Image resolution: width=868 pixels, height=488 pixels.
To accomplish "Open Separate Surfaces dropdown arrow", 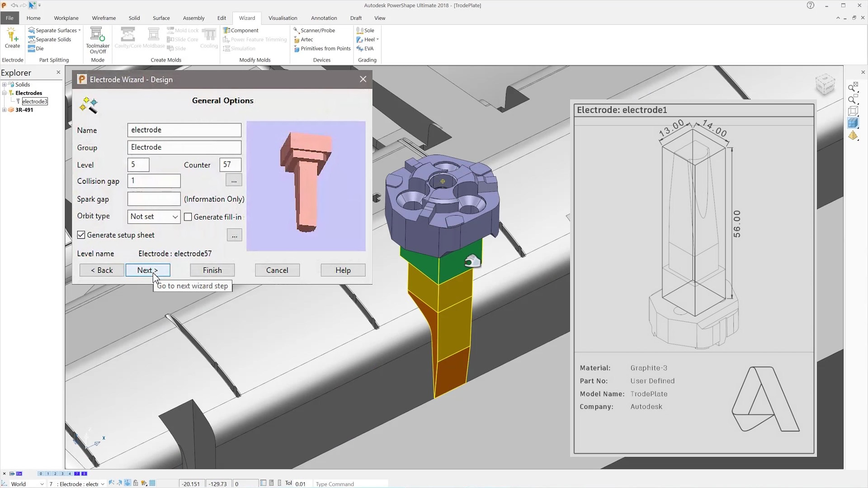I will coord(80,30).
